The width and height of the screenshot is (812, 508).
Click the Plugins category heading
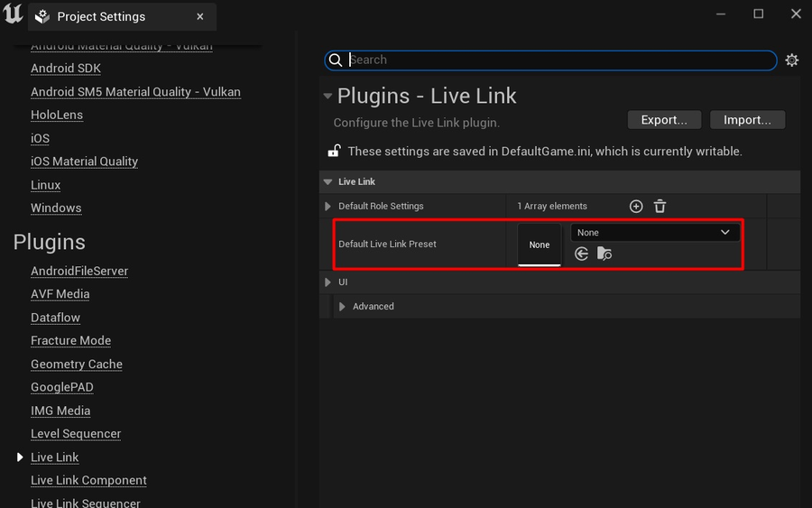click(x=50, y=243)
